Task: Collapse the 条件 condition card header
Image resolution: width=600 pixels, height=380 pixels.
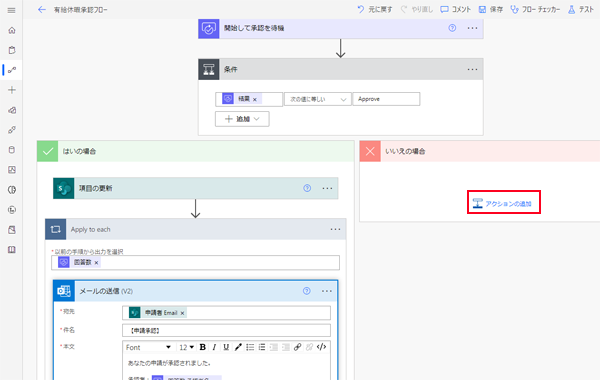Action: tap(341, 69)
